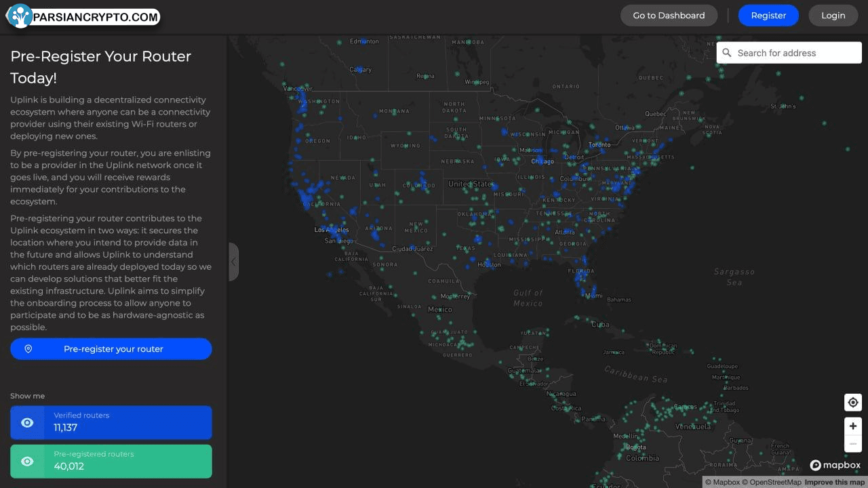Zoom out with the map minus button
868x488 pixels.
[x=853, y=444]
